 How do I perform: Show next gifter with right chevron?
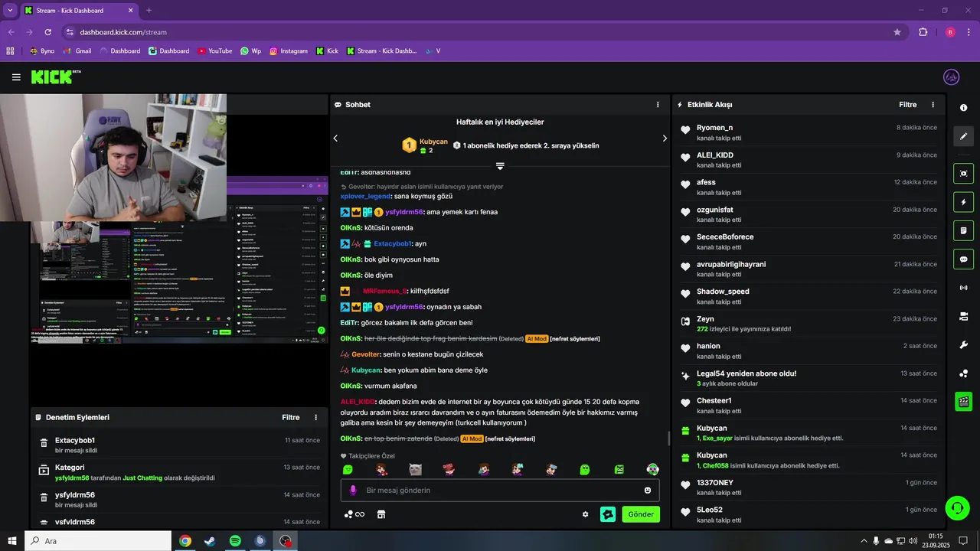[665, 139]
